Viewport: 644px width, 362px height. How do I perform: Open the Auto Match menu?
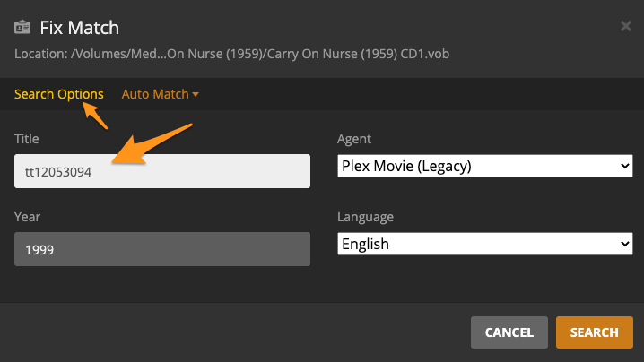coord(155,94)
